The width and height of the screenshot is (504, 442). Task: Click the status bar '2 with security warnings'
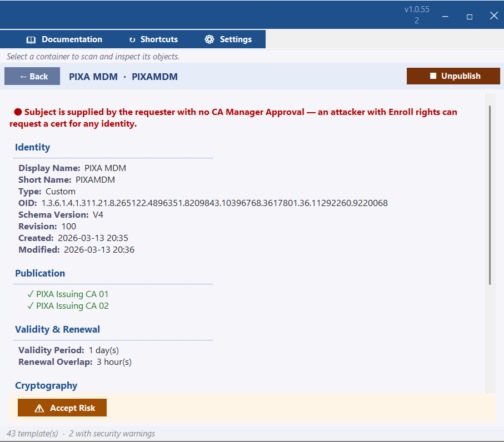point(112,433)
